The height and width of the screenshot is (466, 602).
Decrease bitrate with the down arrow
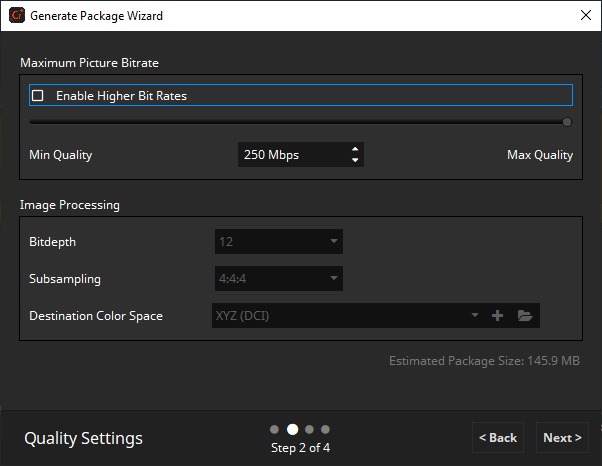(x=354, y=160)
